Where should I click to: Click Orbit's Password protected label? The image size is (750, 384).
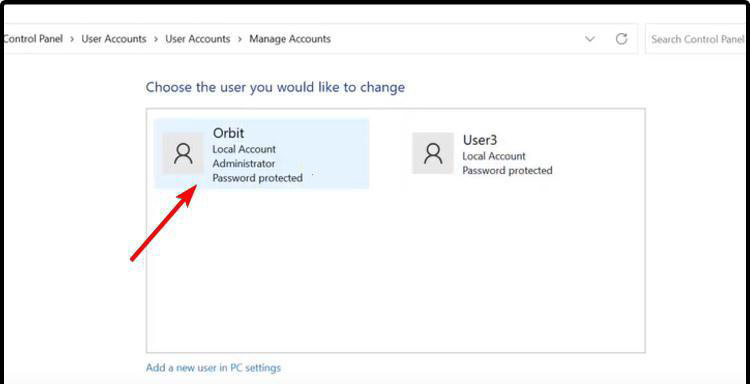tap(258, 178)
